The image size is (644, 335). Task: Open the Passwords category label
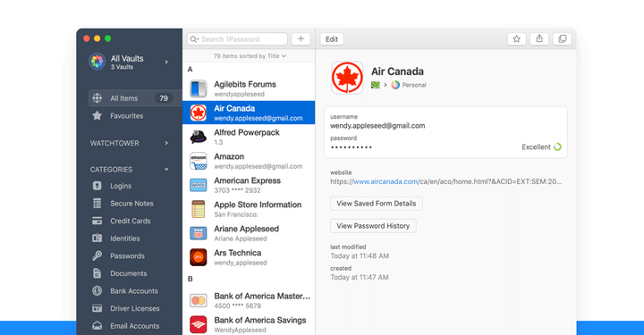tap(127, 255)
